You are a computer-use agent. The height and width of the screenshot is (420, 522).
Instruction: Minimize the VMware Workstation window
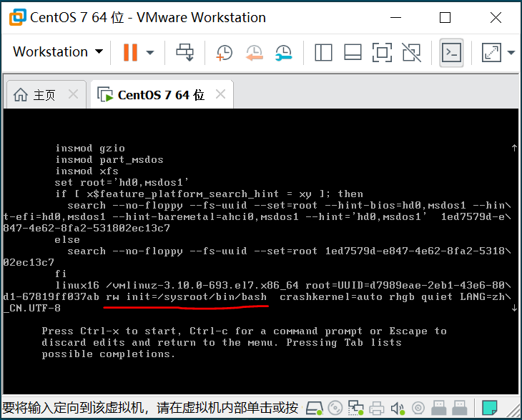click(395, 18)
